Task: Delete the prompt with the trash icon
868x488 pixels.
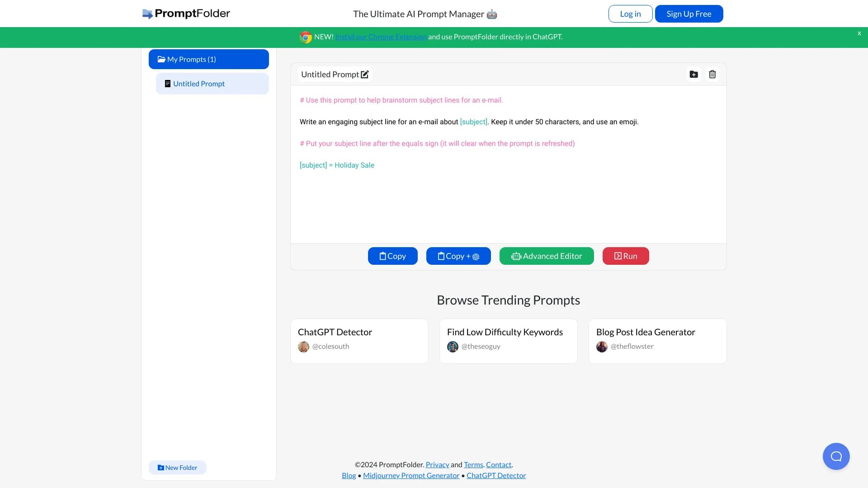Action: pos(712,74)
